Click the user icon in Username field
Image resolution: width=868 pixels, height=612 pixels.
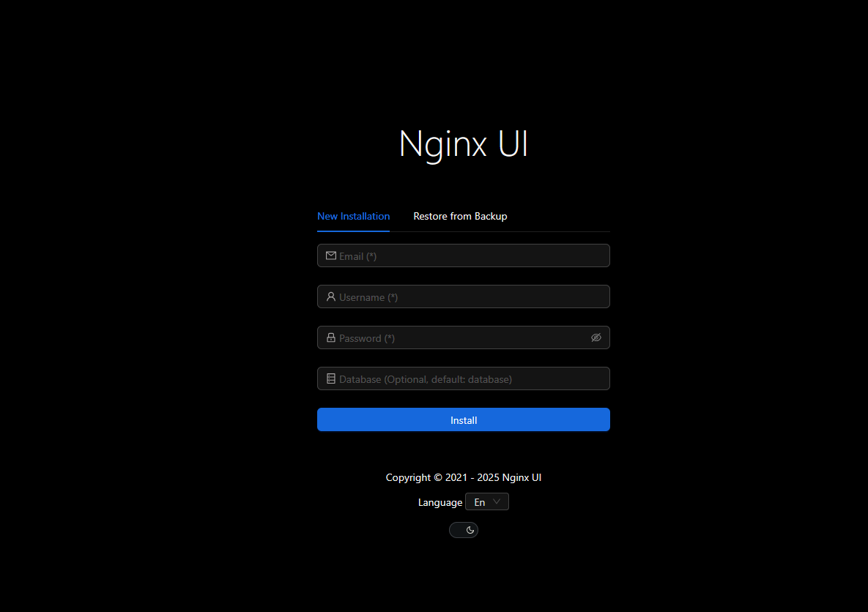(331, 296)
